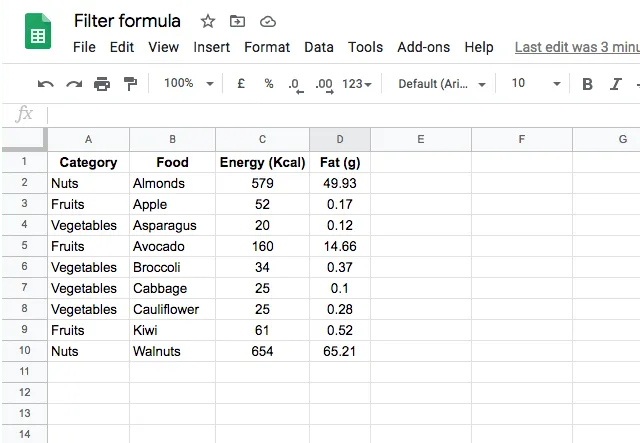Open the File menu
The width and height of the screenshot is (640, 443).
click(84, 47)
